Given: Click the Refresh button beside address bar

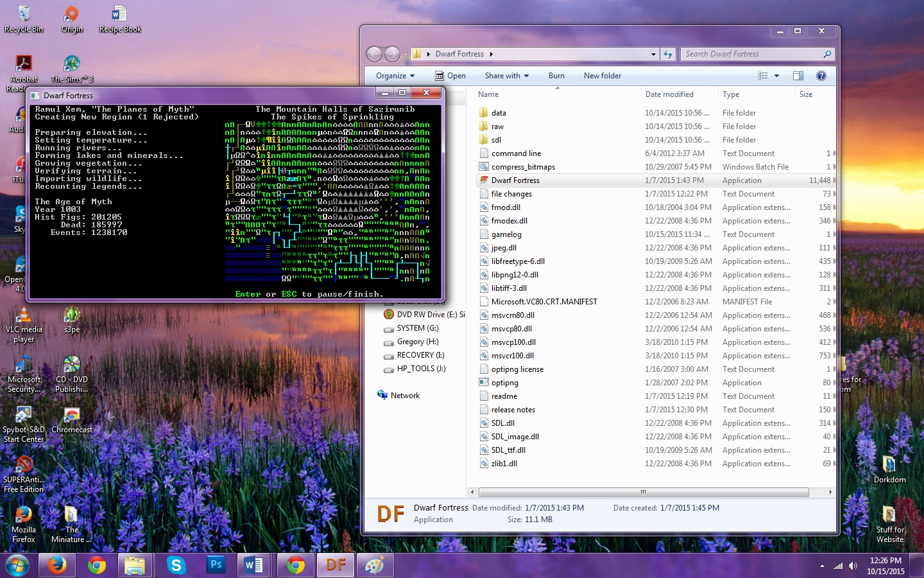Looking at the screenshot, I should click(x=668, y=55).
